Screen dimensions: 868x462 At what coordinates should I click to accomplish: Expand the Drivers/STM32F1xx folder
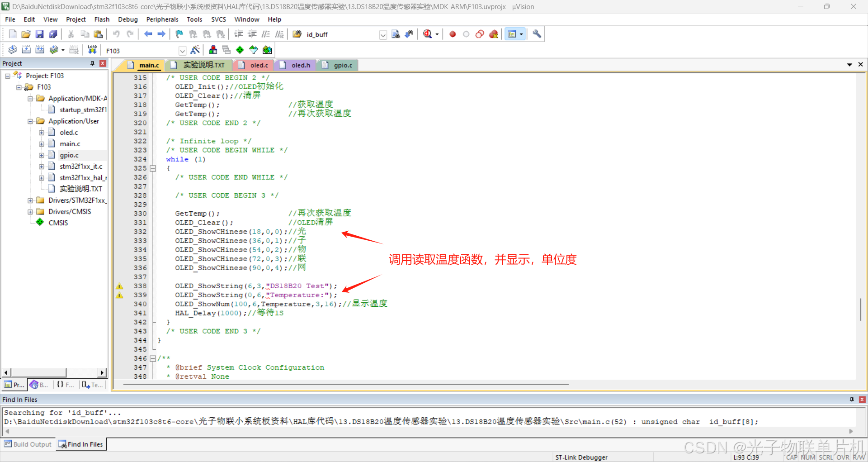[30, 200]
